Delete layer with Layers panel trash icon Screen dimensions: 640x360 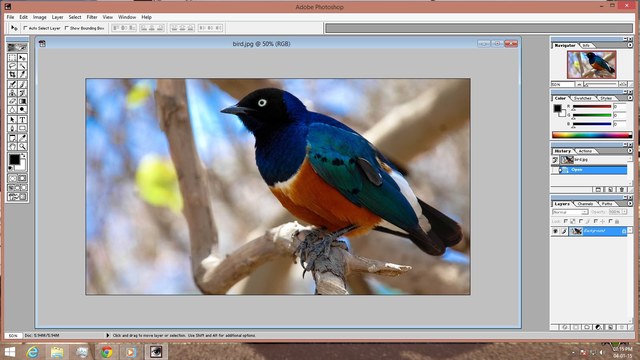click(x=622, y=327)
